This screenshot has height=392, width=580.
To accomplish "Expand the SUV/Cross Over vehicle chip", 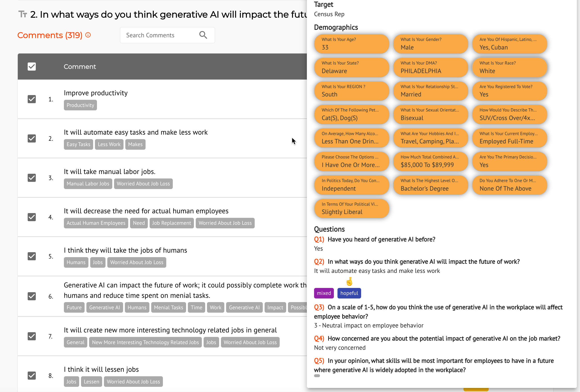I will (x=509, y=114).
